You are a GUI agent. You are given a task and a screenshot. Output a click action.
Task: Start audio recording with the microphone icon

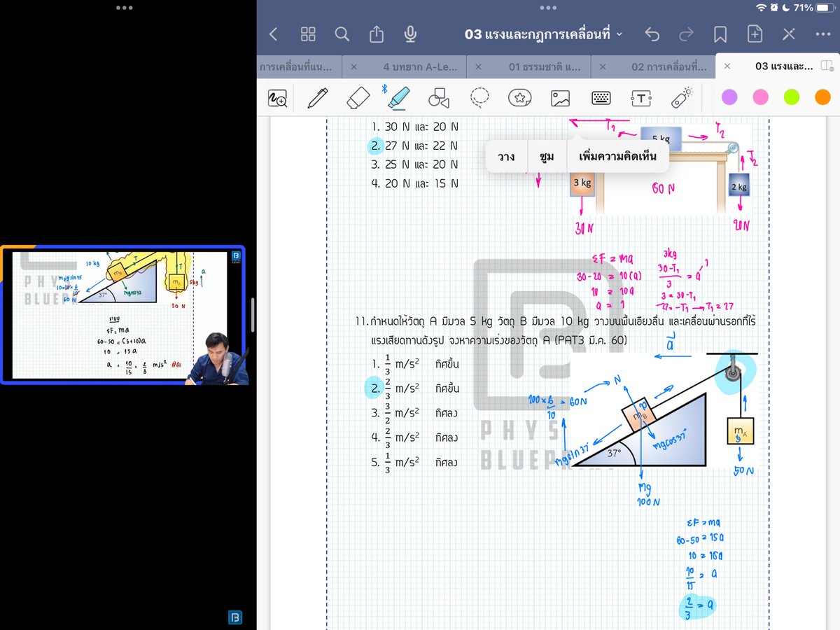click(x=410, y=34)
